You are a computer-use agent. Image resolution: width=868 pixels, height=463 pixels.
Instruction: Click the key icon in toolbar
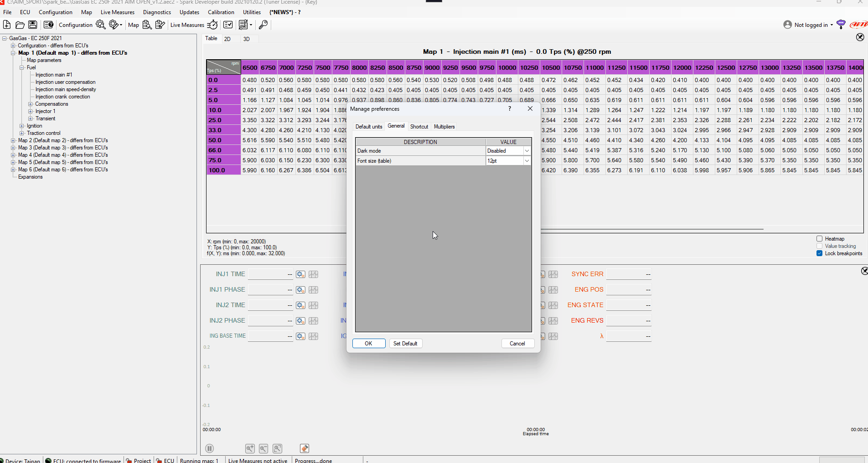[x=263, y=25]
